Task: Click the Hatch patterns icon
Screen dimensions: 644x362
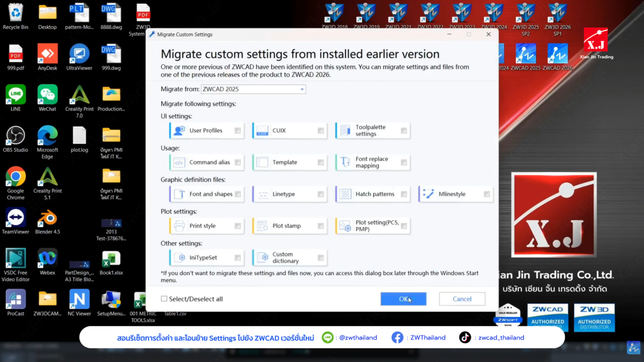Action: [x=345, y=194]
